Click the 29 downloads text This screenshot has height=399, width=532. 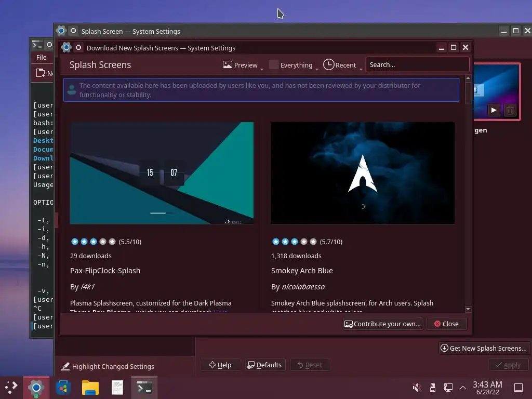[91, 256]
